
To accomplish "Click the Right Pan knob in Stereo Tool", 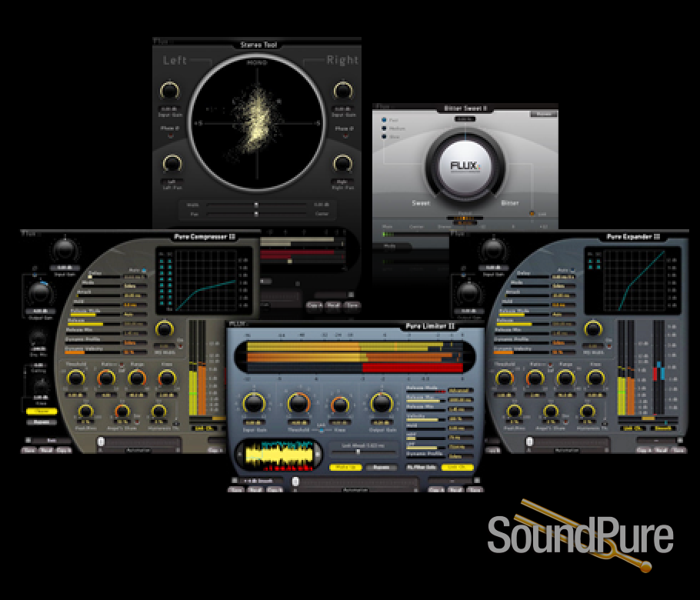I will (342, 164).
